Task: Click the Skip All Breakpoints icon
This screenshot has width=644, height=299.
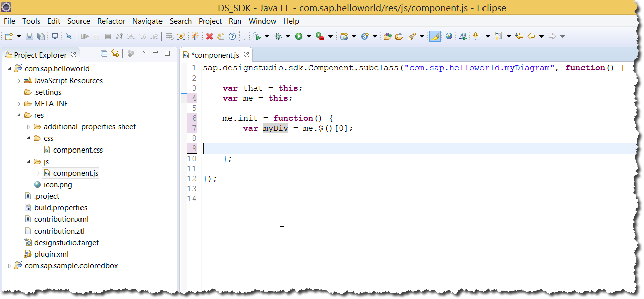Action: coord(69,36)
